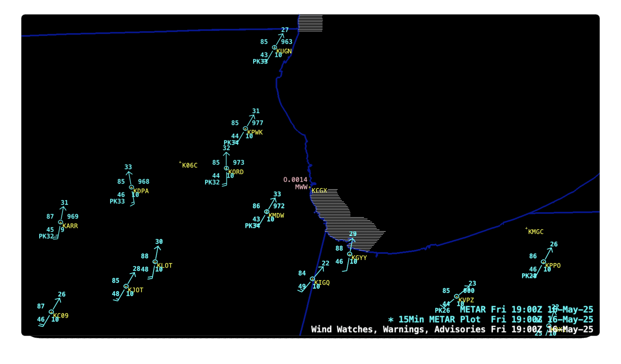Click the KIGQ station label
This screenshot has width=621, height=364.
pos(322,283)
